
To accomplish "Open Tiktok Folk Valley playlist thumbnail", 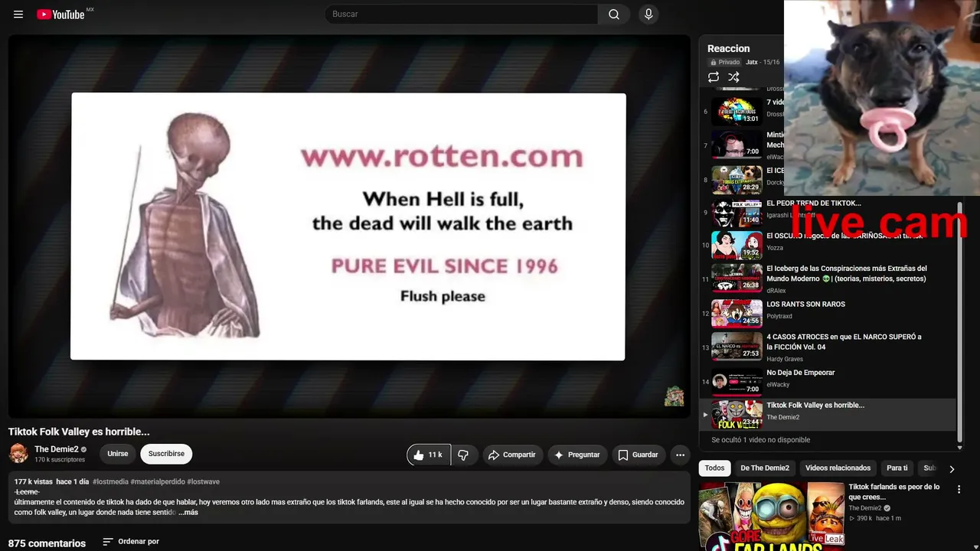I will click(x=737, y=415).
